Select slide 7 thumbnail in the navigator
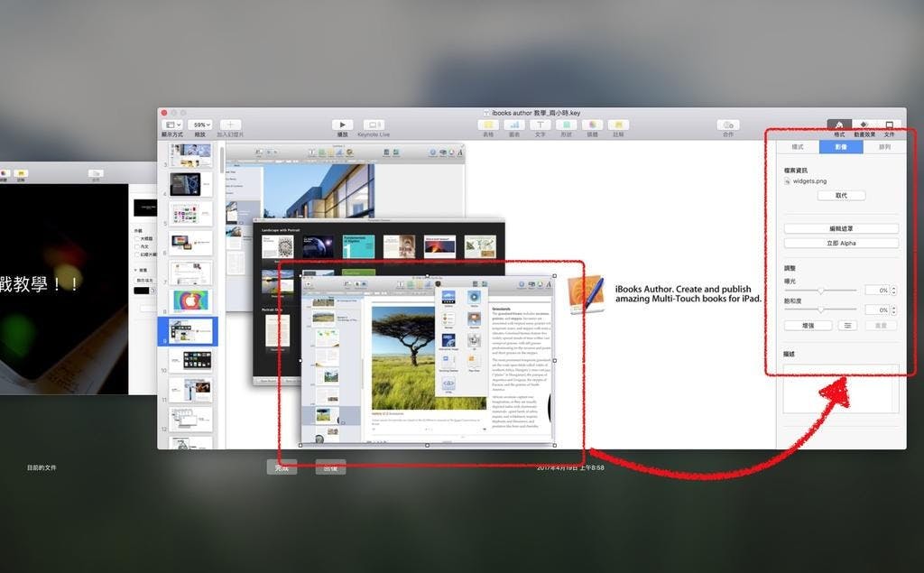Viewport: 924px width, 573px height. (190, 273)
